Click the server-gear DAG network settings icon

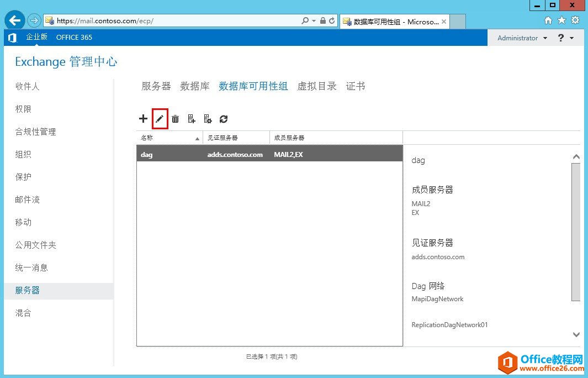click(x=208, y=118)
